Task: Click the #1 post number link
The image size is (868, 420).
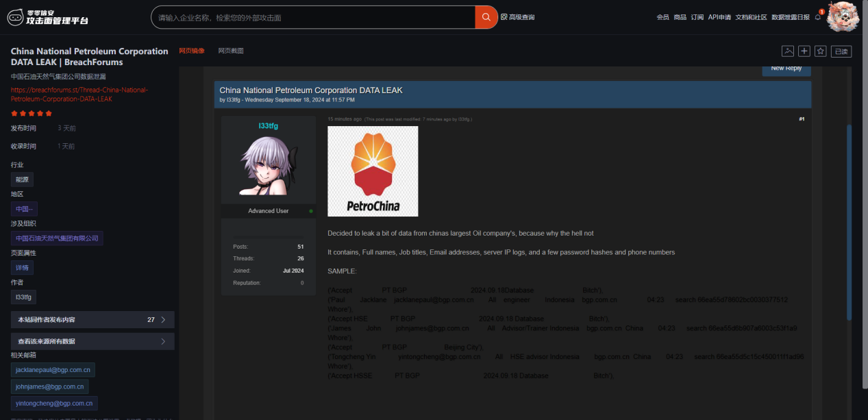Action: click(x=802, y=119)
